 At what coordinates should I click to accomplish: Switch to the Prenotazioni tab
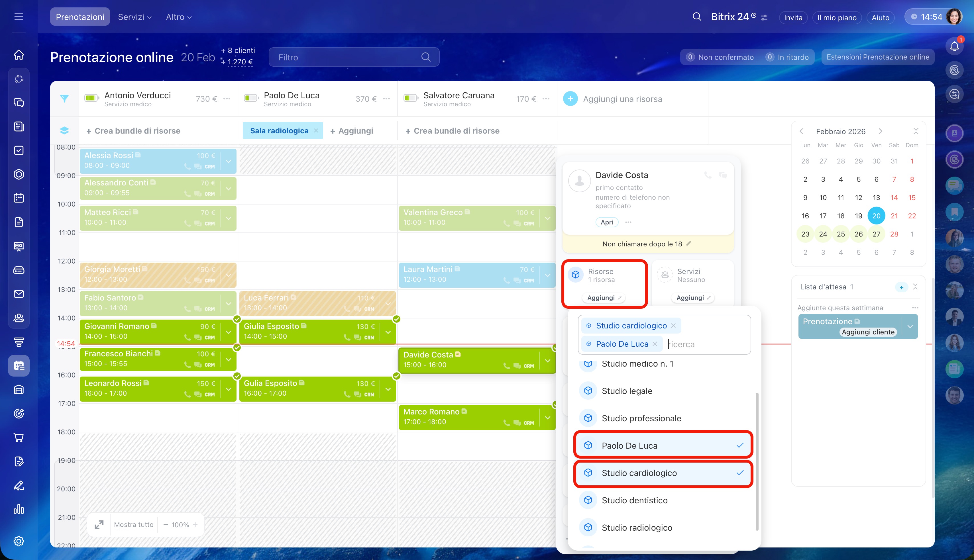pyautogui.click(x=80, y=17)
